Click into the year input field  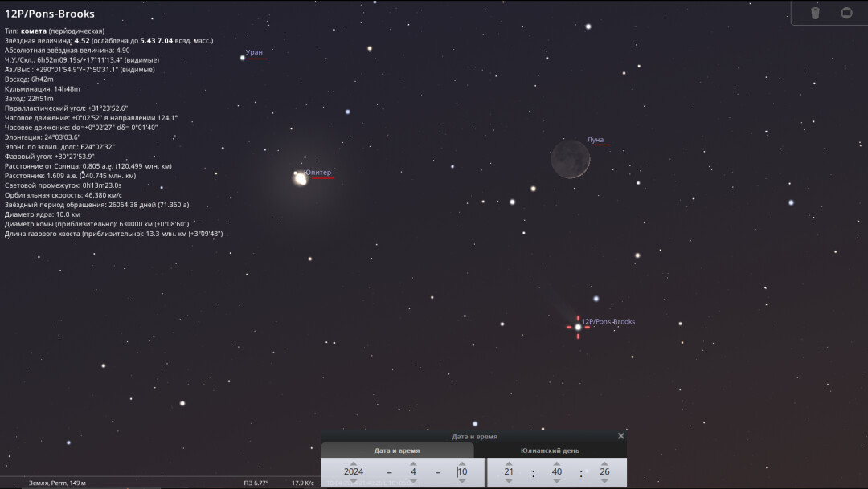(354, 472)
